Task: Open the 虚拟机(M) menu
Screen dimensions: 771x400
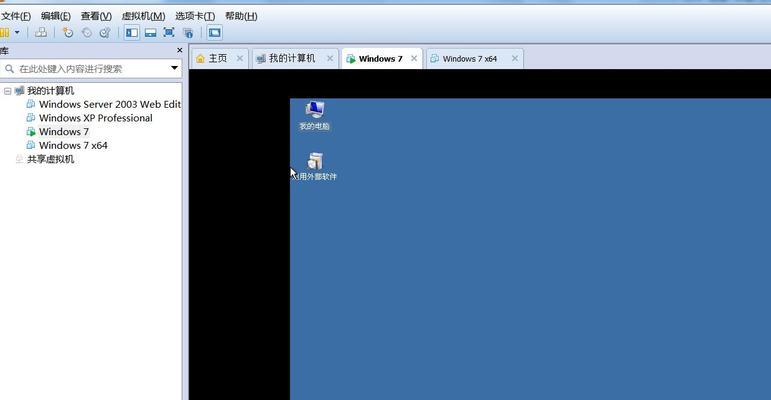Action: [144, 16]
